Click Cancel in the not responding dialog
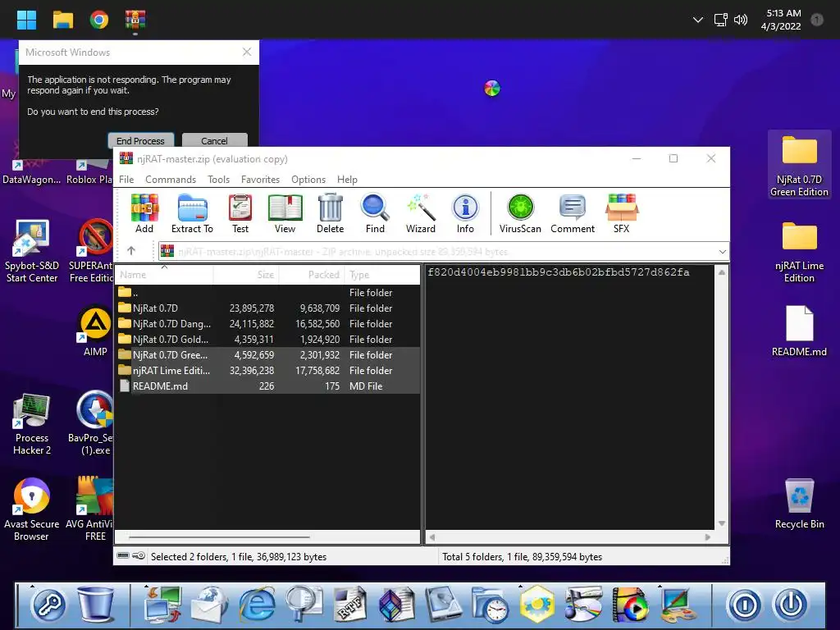 click(214, 139)
